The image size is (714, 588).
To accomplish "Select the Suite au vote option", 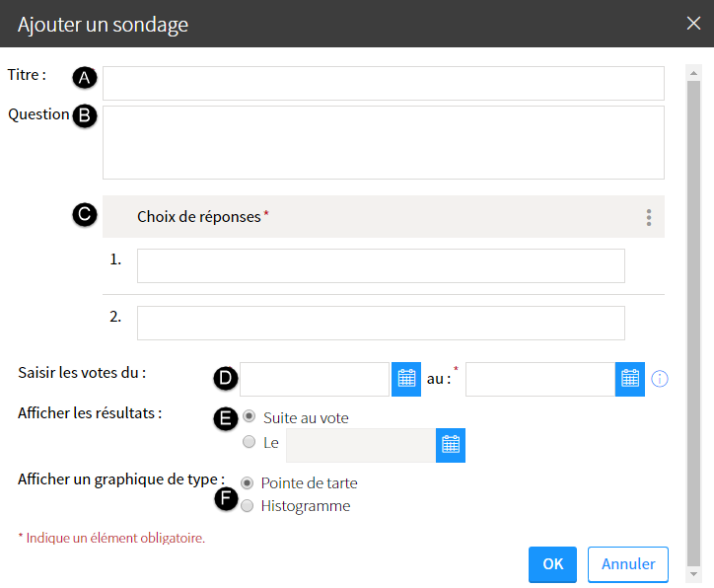I will tap(249, 415).
